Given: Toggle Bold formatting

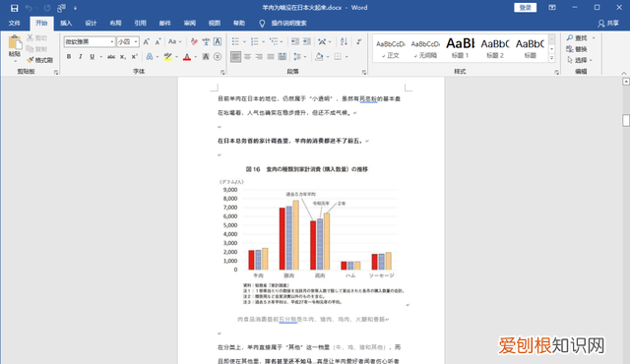Looking at the screenshot, I should (x=69, y=57).
